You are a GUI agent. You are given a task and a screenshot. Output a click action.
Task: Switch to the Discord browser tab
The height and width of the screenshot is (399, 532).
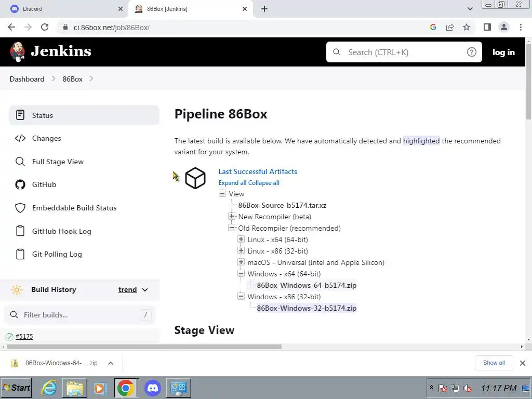[x=64, y=9]
